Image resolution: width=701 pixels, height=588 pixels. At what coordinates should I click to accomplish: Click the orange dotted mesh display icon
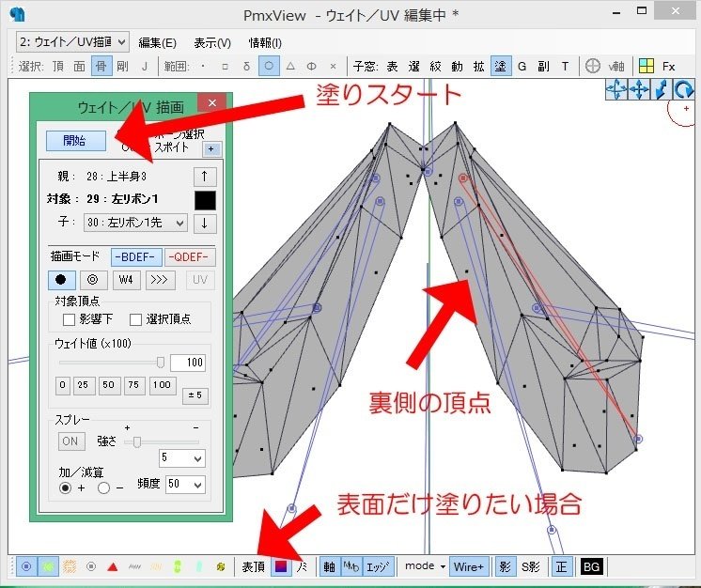click(x=70, y=566)
